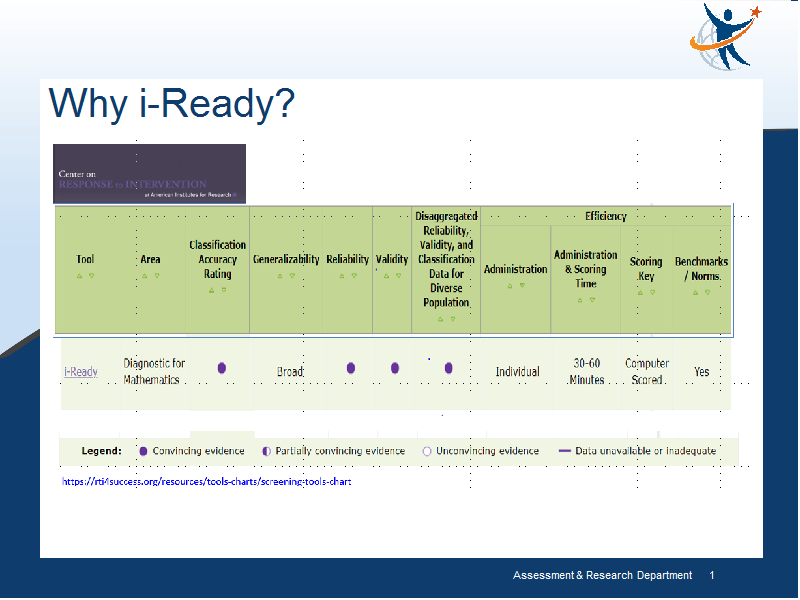Sort Area column descending via down triangle
800x600 pixels.
pyautogui.click(x=157, y=276)
